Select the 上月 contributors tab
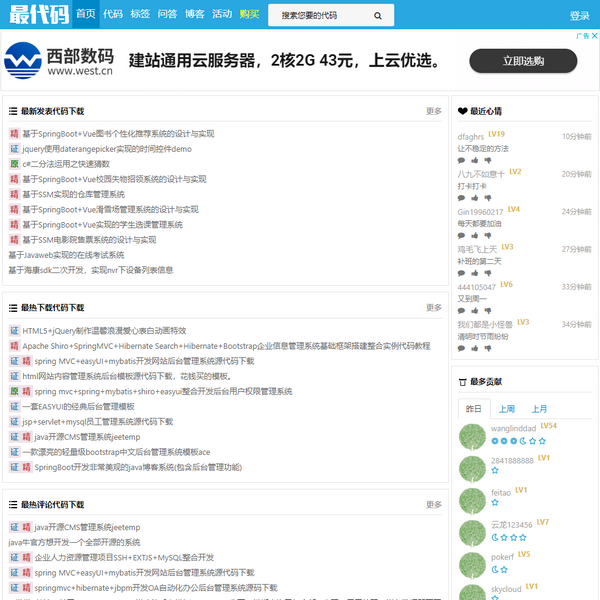Image resolution: width=600 pixels, height=600 pixels. pyautogui.click(x=539, y=409)
